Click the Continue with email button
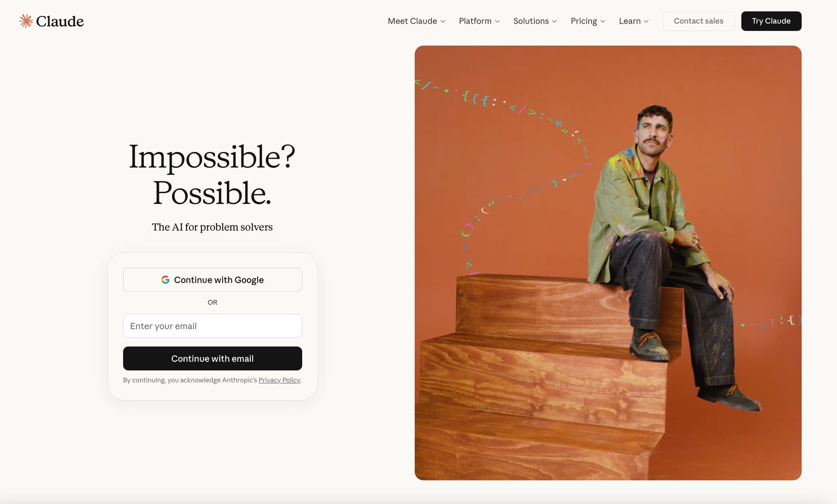 point(213,358)
